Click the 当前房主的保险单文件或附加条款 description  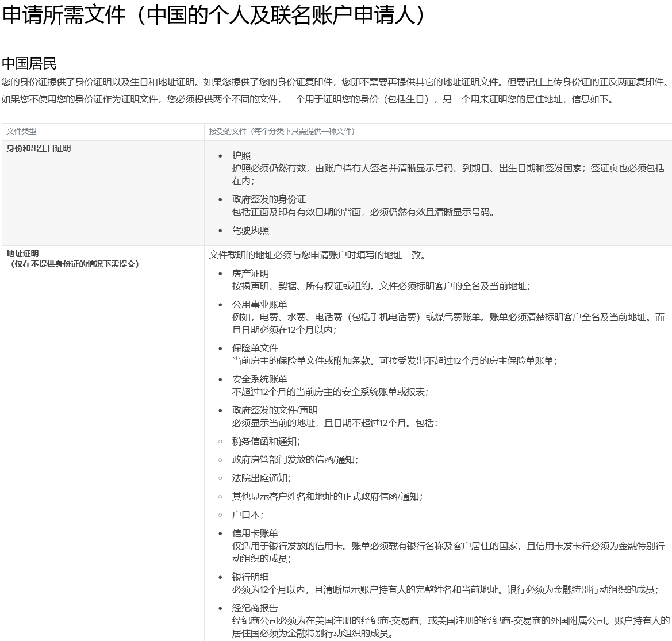click(x=395, y=361)
